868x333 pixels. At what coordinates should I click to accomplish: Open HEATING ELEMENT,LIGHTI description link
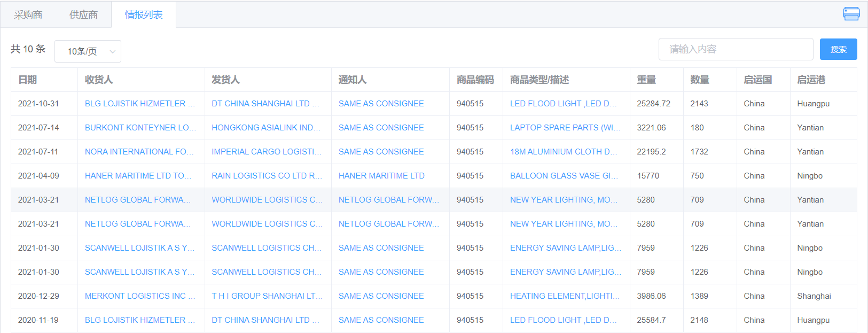tap(565, 296)
